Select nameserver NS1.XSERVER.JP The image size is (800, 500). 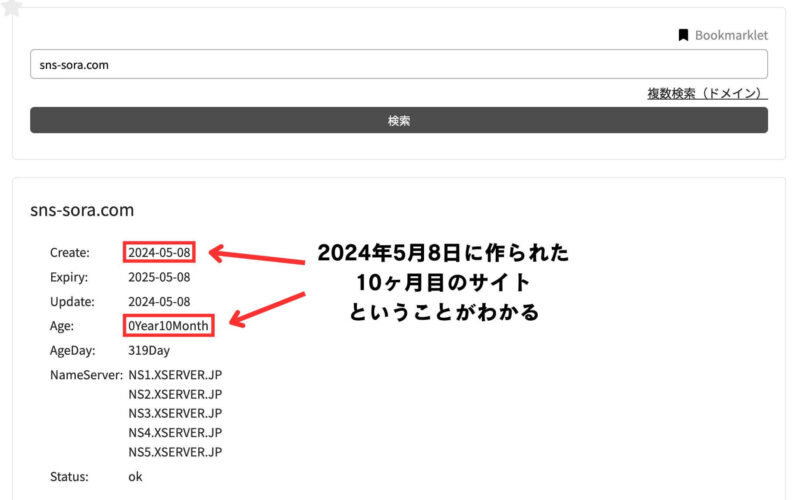(175, 375)
